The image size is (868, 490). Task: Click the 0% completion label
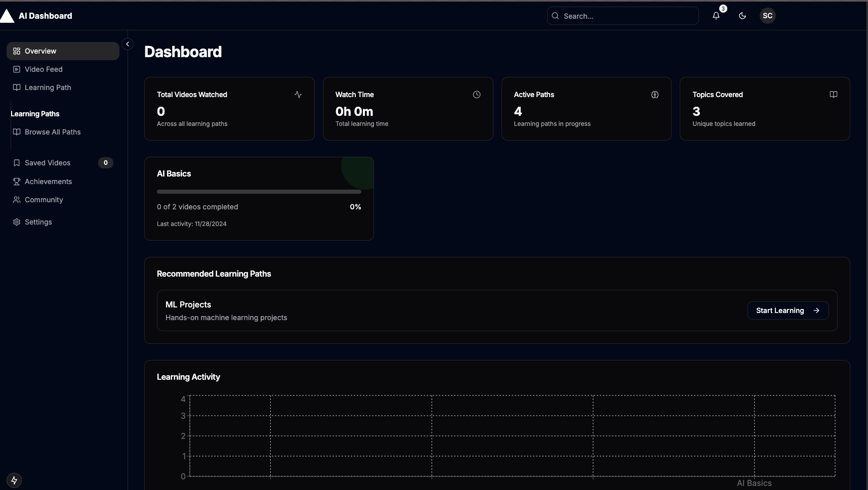(x=355, y=207)
